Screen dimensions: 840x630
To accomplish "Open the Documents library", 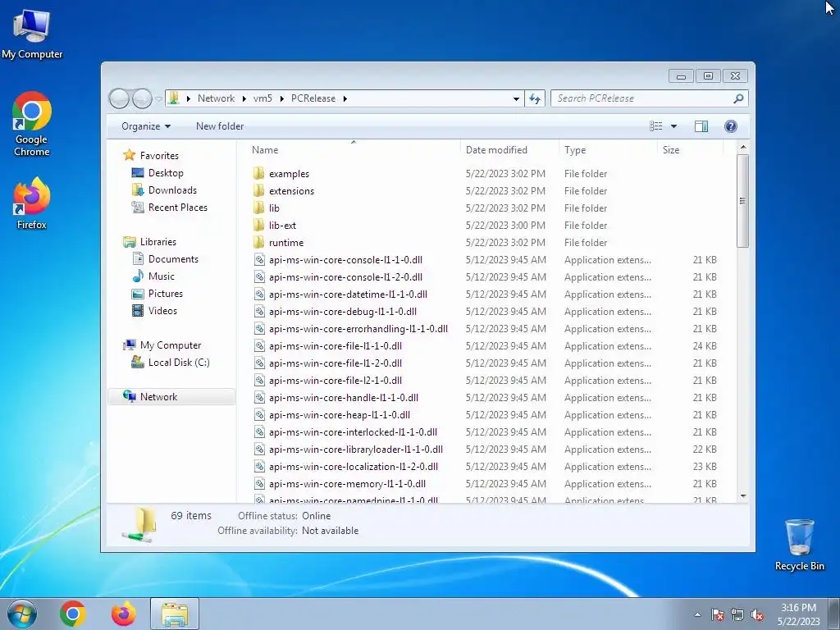I will [x=165, y=259].
